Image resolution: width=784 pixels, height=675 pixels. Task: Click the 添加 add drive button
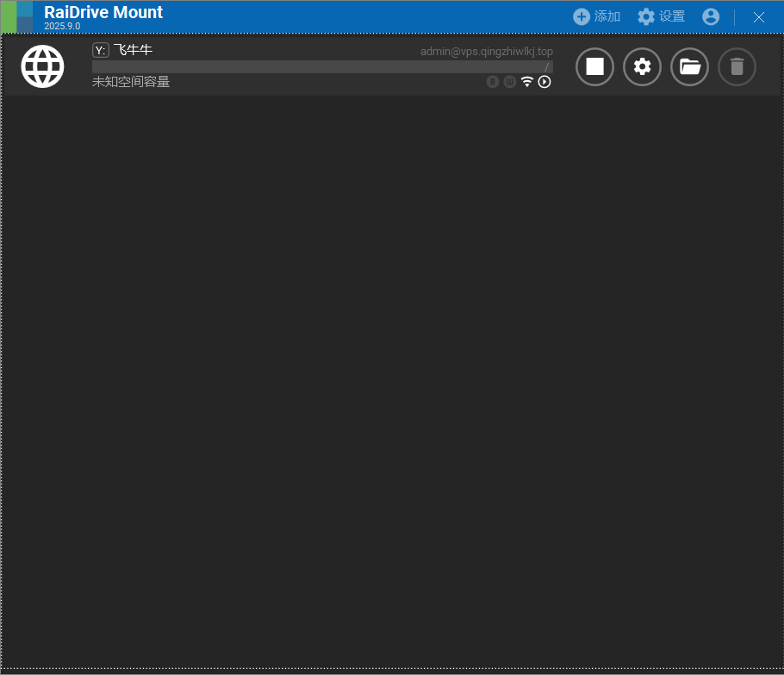pos(596,16)
